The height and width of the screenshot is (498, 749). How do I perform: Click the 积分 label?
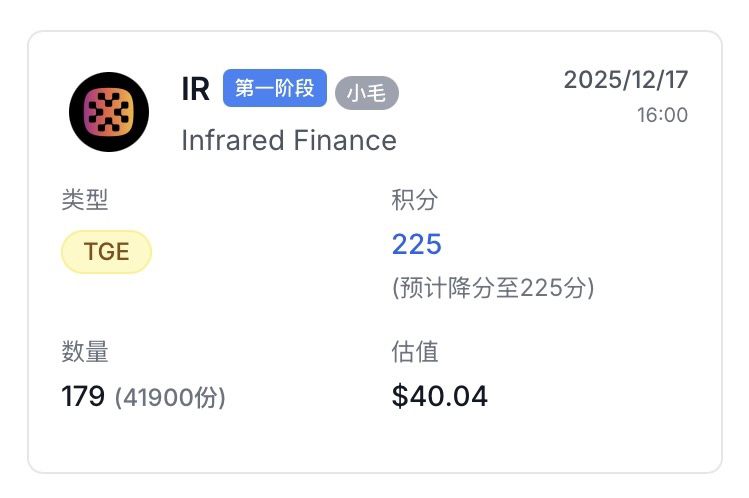coord(414,200)
